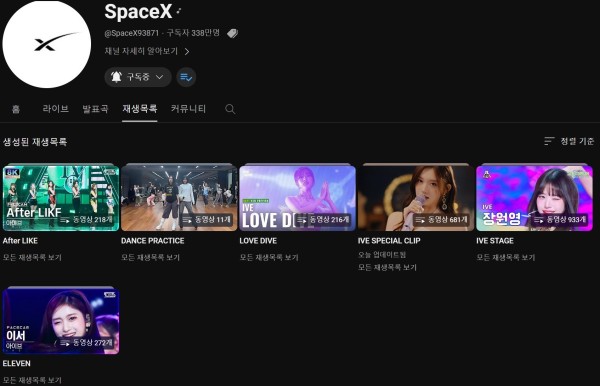Expand the channel details chevron arrow

(x=187, y=51)
